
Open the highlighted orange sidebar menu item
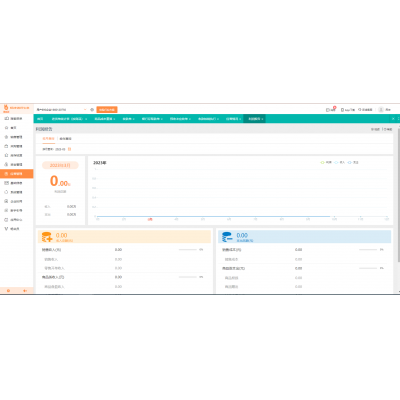tap(17, 174)
